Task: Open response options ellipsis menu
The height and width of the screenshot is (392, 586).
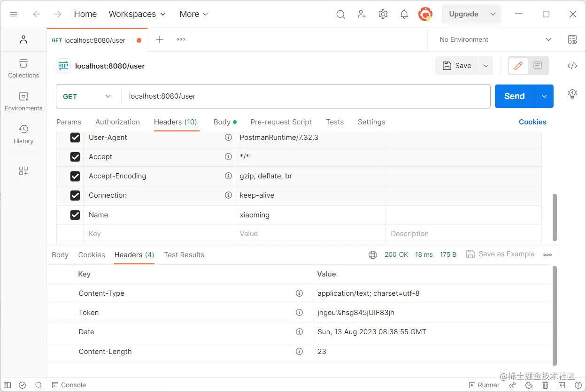Action: click(x=547, y=254)
